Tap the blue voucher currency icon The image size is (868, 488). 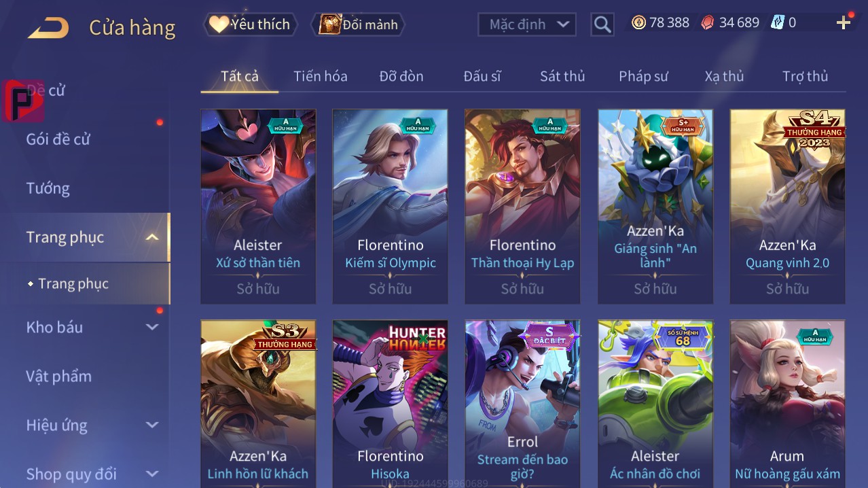(777, 22)
